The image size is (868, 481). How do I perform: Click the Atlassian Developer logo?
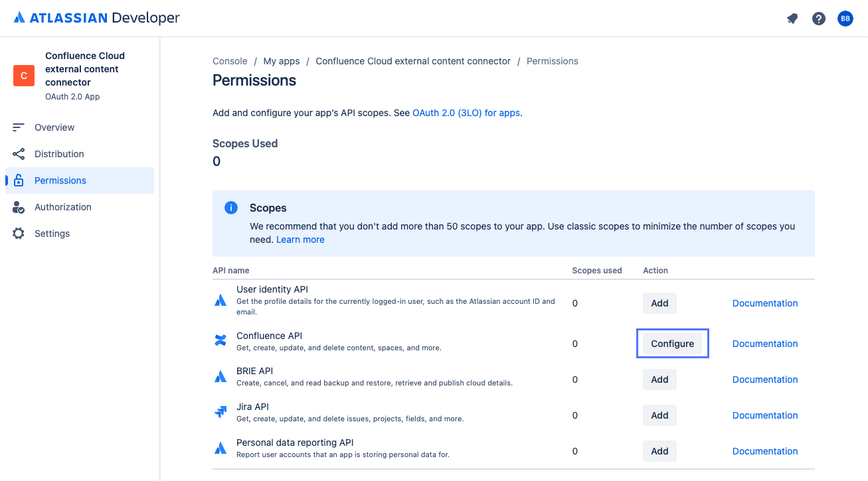[97, 18]
